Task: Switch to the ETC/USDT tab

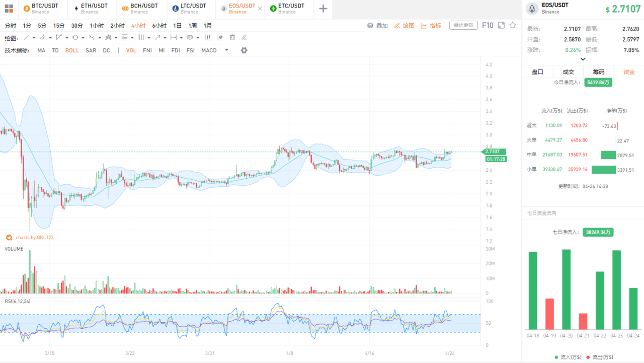Action: (x=289, y=9)
